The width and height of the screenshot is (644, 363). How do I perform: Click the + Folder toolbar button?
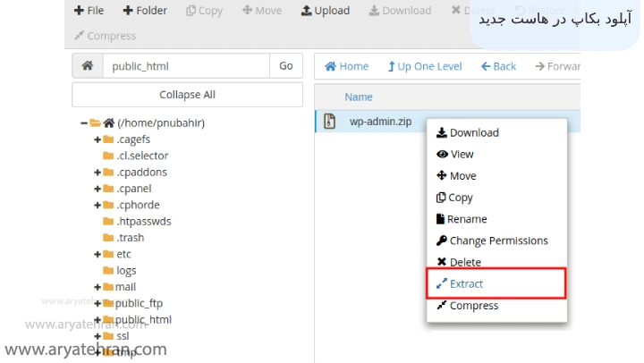coord(145,11)
